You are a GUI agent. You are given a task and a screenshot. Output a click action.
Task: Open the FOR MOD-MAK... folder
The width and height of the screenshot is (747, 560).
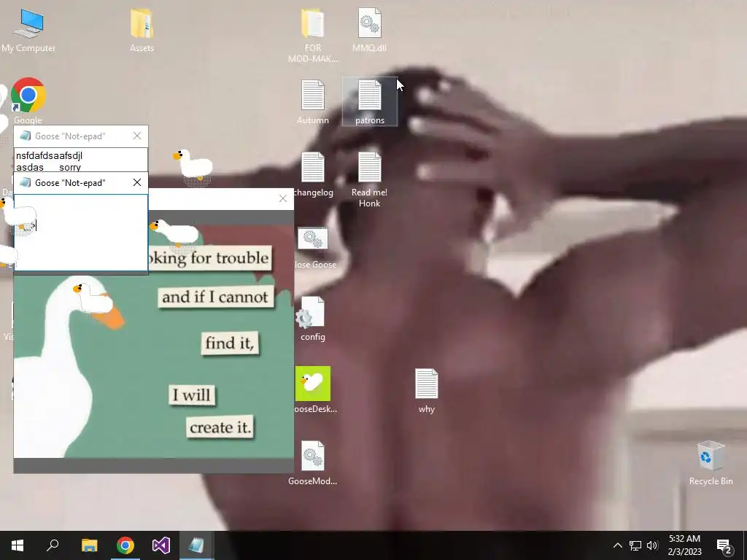pos(312,36)
